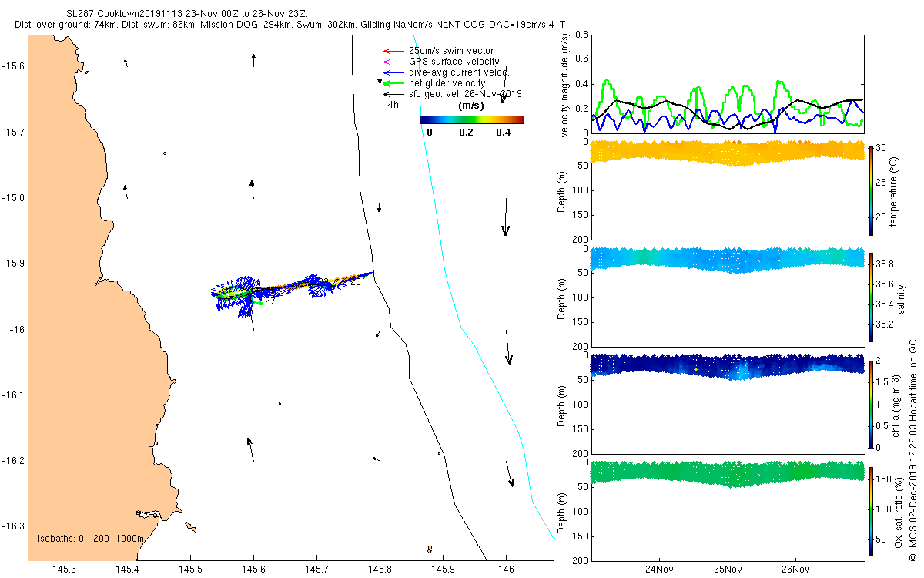Click the "145.3" longitude tick label
Viewport: 924px width, 578px height.
[63, 569]
